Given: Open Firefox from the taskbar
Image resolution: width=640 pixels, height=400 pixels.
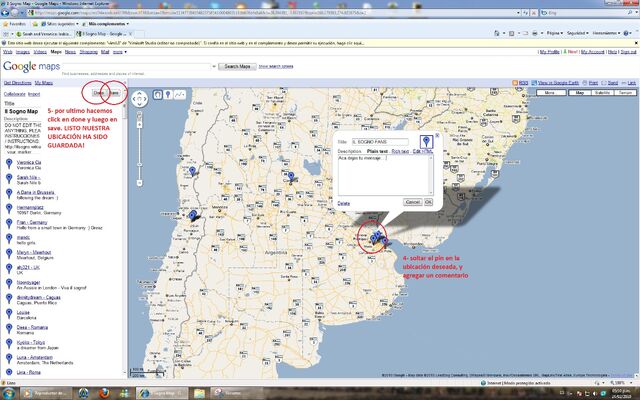Looking at the screenshot, I should 104,393.
